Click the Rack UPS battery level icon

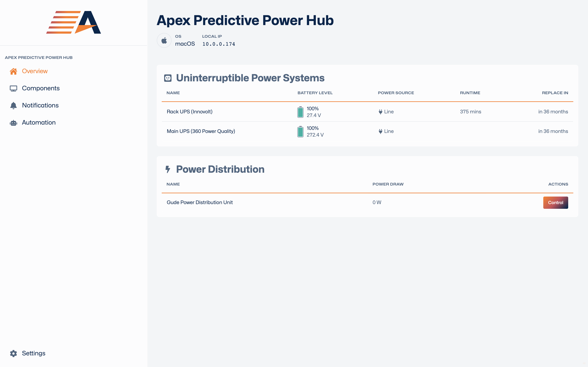300,112
